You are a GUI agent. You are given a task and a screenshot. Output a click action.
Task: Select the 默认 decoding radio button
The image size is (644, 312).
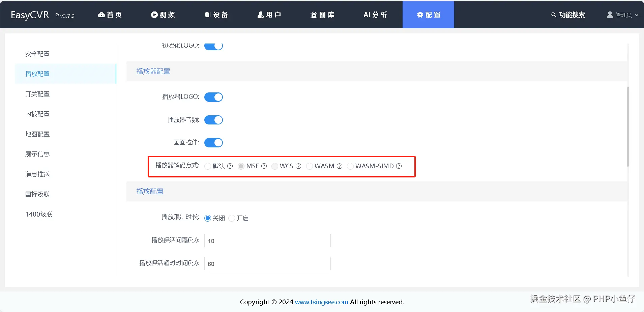208,166
